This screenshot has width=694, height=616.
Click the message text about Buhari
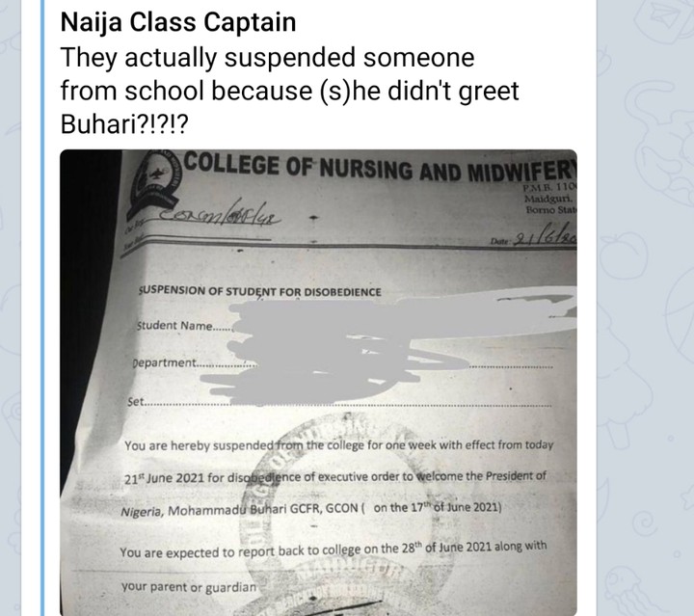[289, 93]
